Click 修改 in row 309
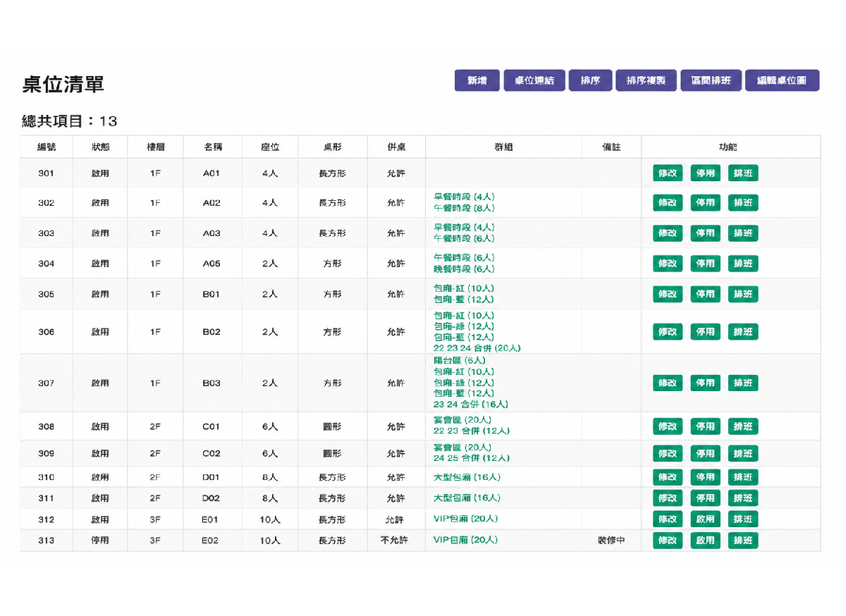 [x=668, y=453]
